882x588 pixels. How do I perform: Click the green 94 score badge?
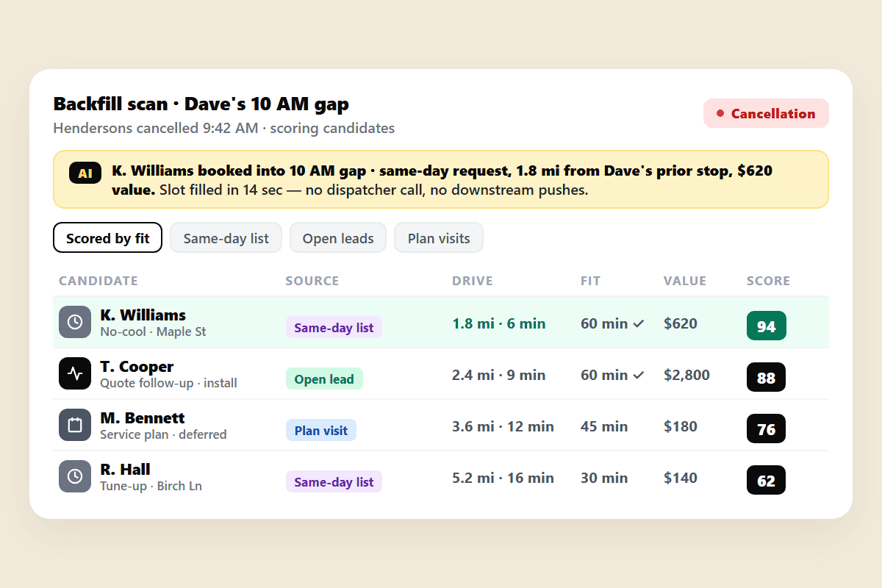coord(767,326)
